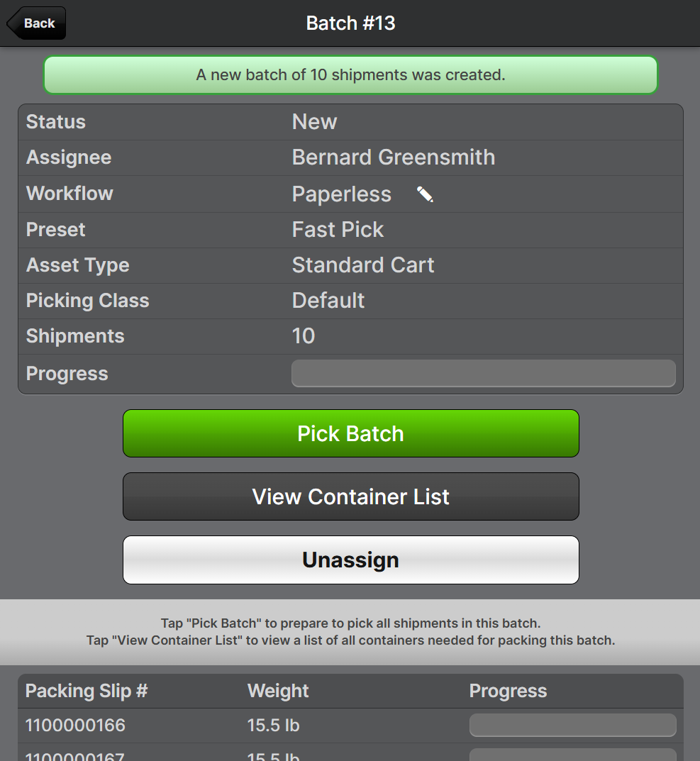Viewport: 700px width, 761px height.
Task: Click the Paperless workflow value
Action: [341, 194]
